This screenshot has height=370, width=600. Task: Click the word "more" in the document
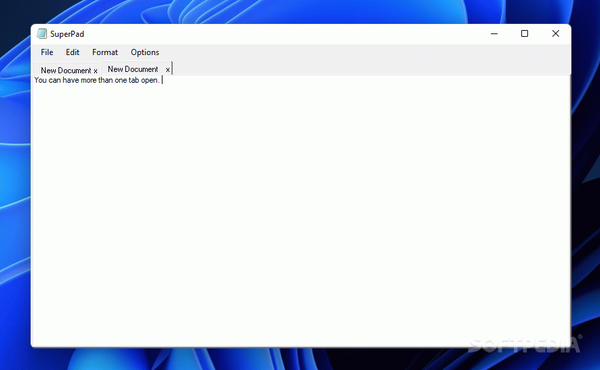pos(88,80)
